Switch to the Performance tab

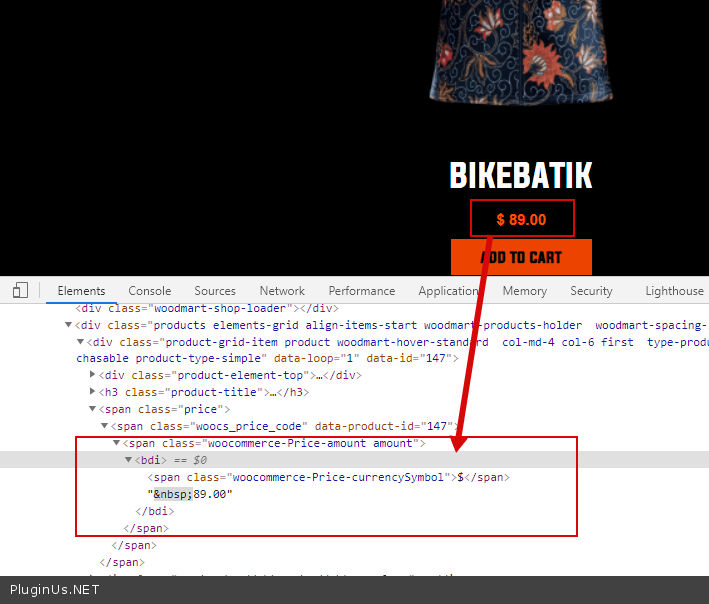tap(361, 291)
